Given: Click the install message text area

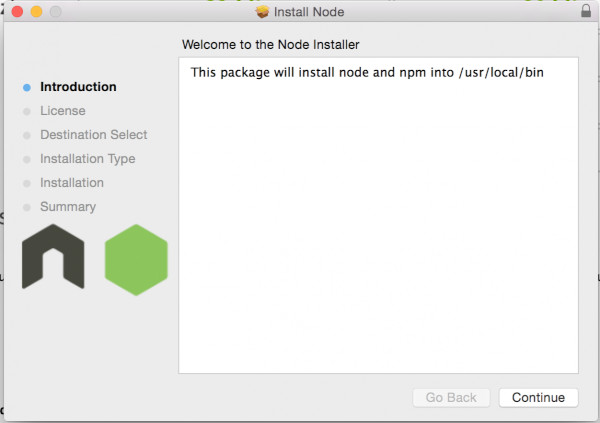Looking at the screenshot, I should click(378, 216).
